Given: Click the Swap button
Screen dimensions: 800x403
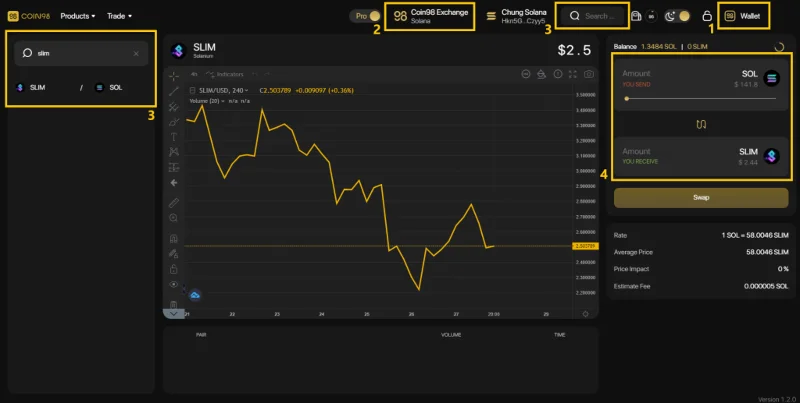Looking at the screenshot, I should [701, 197].
